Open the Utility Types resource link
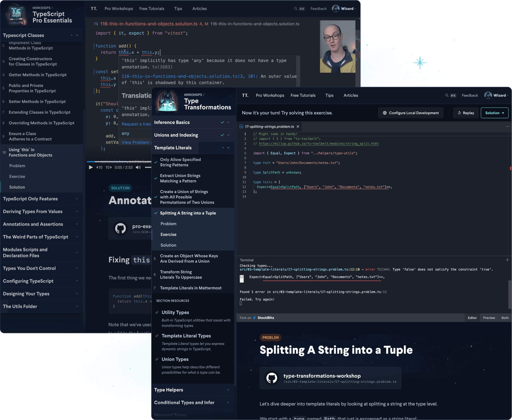 coord(175,312)
